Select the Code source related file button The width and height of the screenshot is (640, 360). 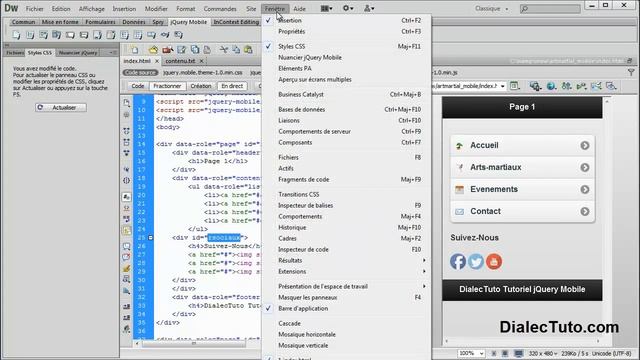pyautogui.click(x=140, y=73)
